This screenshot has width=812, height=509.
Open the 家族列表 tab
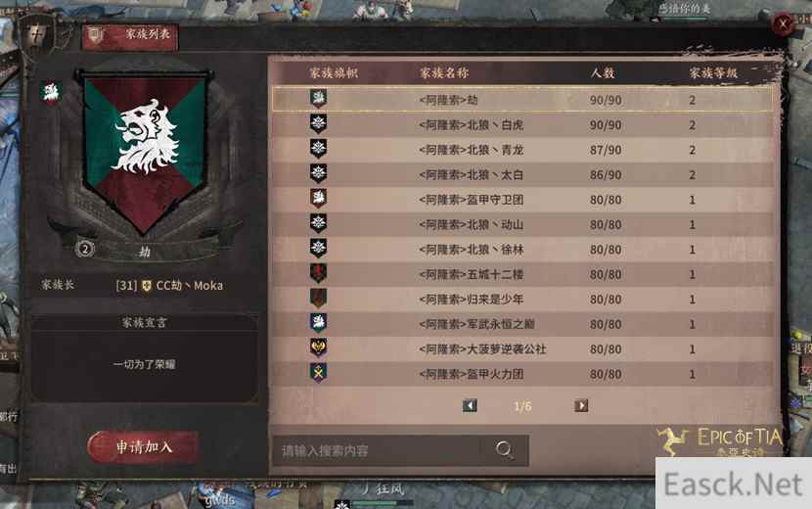tap(130, 36)
